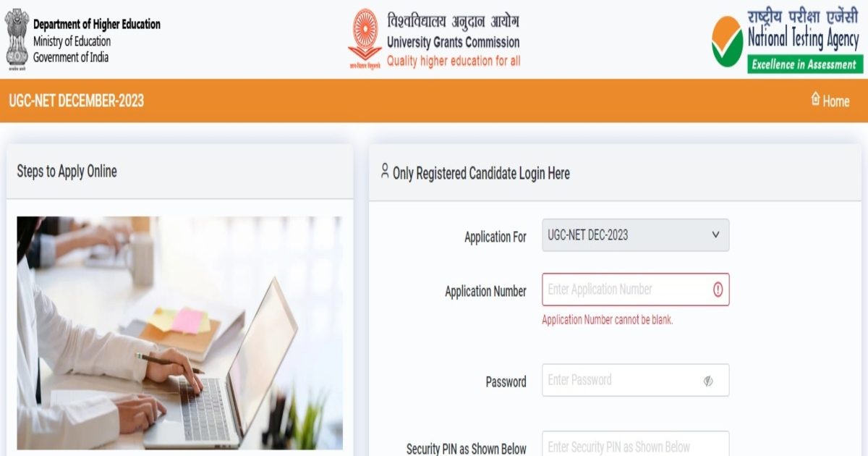Click the red error icon in Application Number field
868x456 pixels.
point(718,290)
